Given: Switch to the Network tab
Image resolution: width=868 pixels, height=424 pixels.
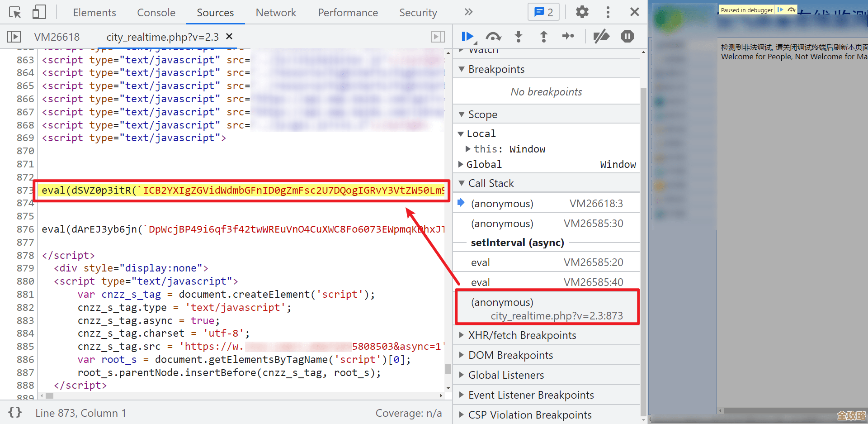Looking at the screenshot, I should [x=275, y=13].
